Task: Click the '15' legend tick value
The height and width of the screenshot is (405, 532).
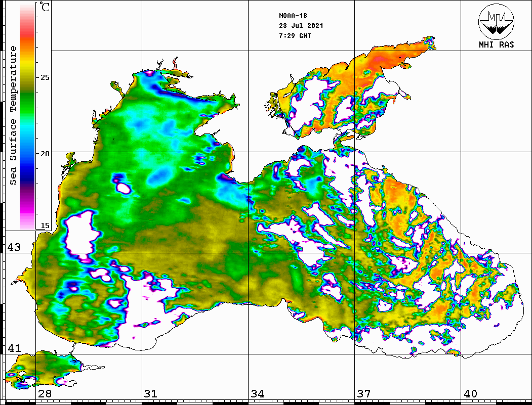Action: [45, 226]
